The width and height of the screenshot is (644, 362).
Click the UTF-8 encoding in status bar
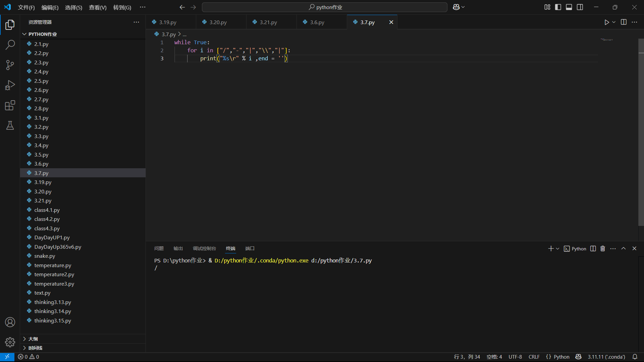[515, 357]
